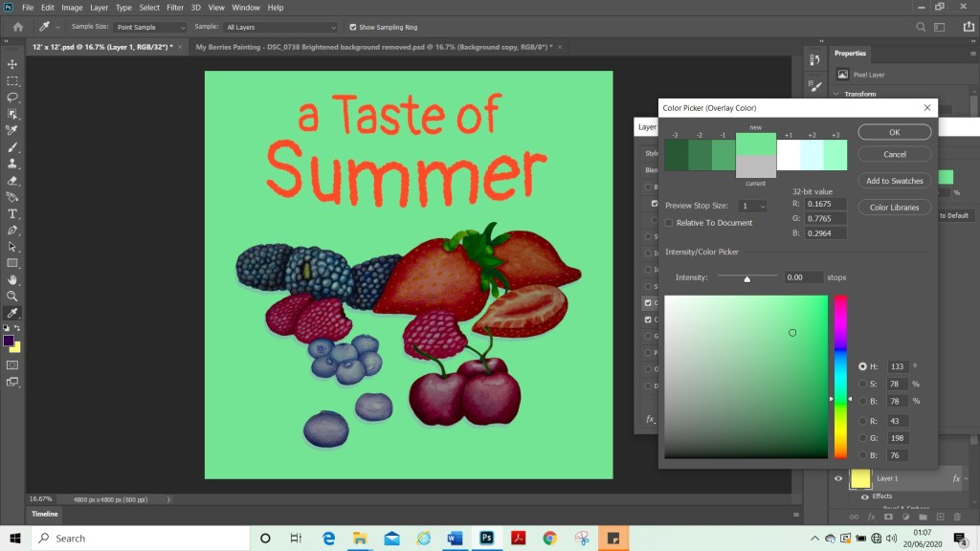This screenshot has width=980, height=551.
Task: Open Eyedropper tool preset dropdown arrow
Action: pyautogui.click(x=57, y=28)
